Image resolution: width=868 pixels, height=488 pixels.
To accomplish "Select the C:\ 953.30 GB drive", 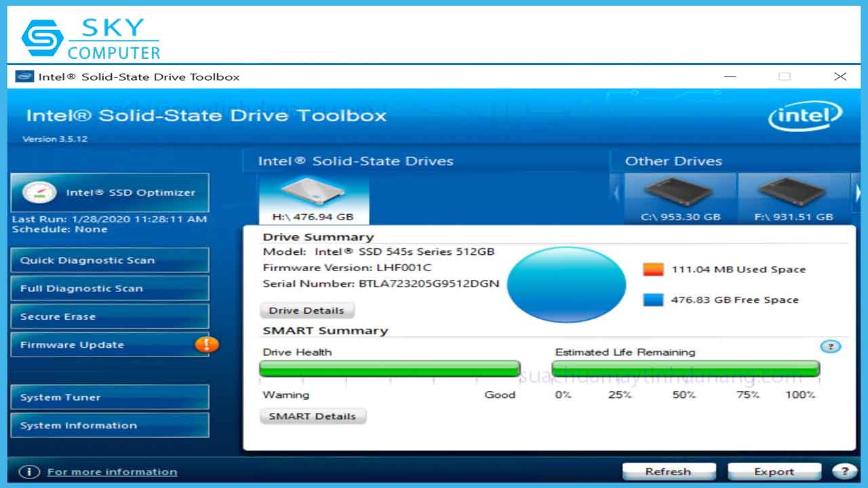I will pos(680,199).
